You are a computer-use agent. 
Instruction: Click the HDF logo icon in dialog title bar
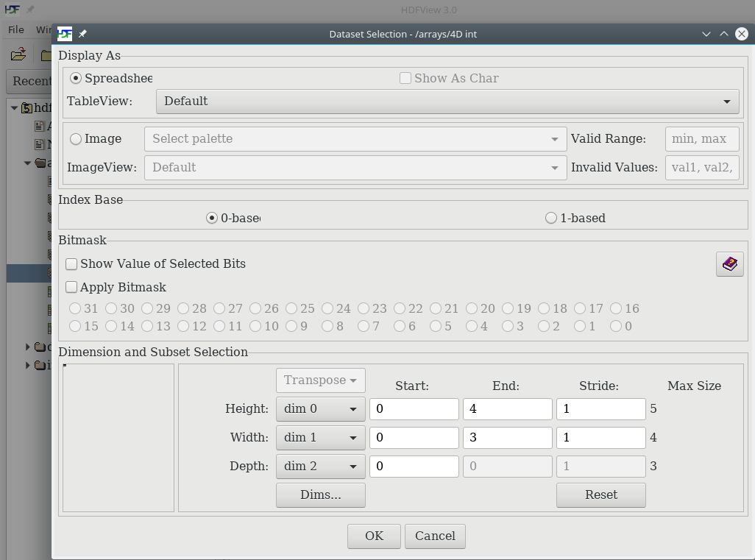point(65,34)
